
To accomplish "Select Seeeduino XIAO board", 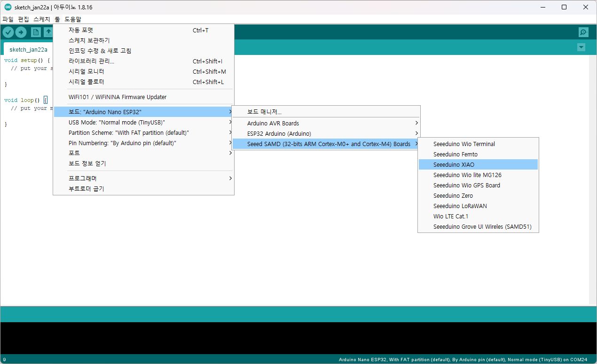I will pos(478,164).
